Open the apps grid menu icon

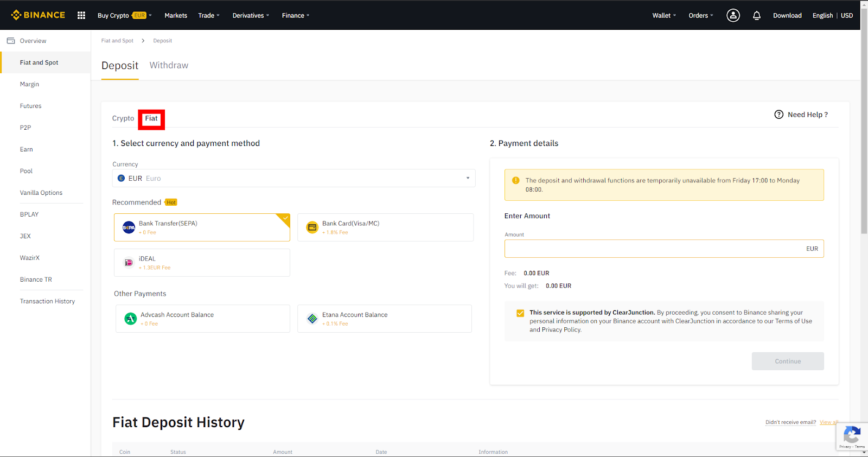click(81, 15)
